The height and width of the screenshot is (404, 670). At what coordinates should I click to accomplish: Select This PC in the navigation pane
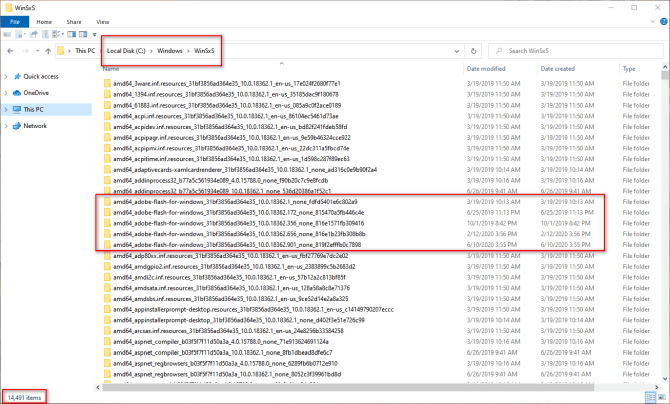pyautogui.click(x=33, y=109)
